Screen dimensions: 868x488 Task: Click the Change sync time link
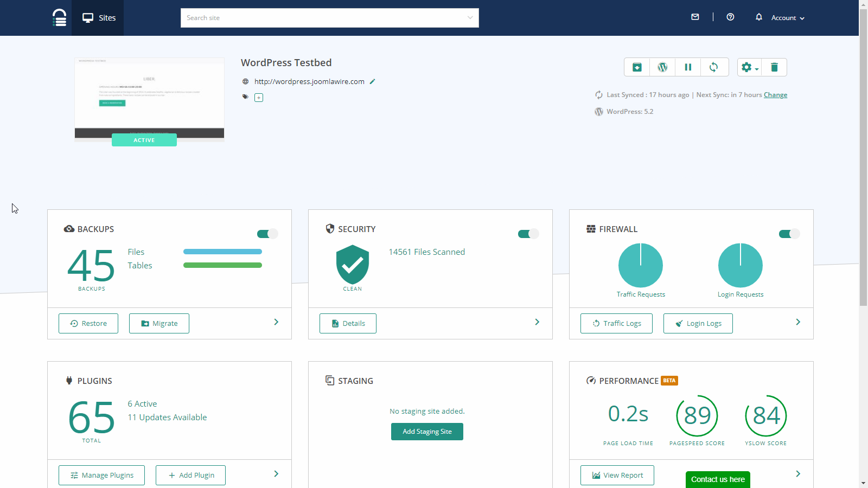pyautogui.click(x=775, y=95)
